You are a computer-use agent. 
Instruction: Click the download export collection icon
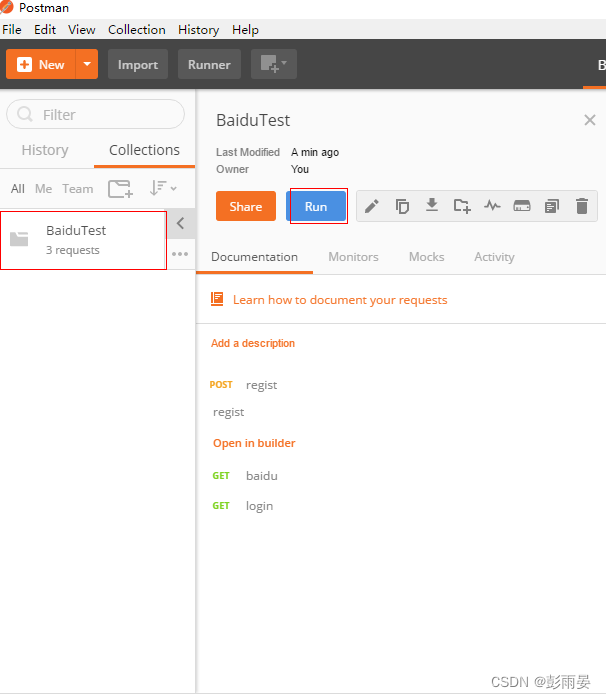(432, 205)
